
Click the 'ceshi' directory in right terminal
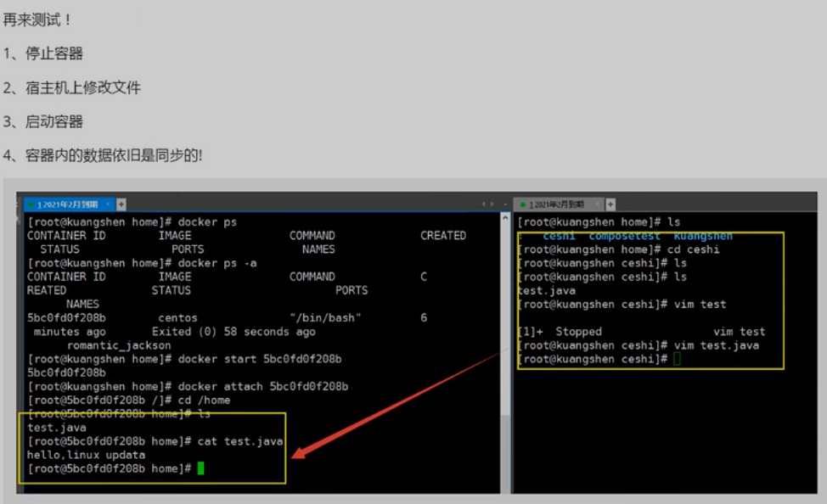pyautogui.click(x=559, y=236)
